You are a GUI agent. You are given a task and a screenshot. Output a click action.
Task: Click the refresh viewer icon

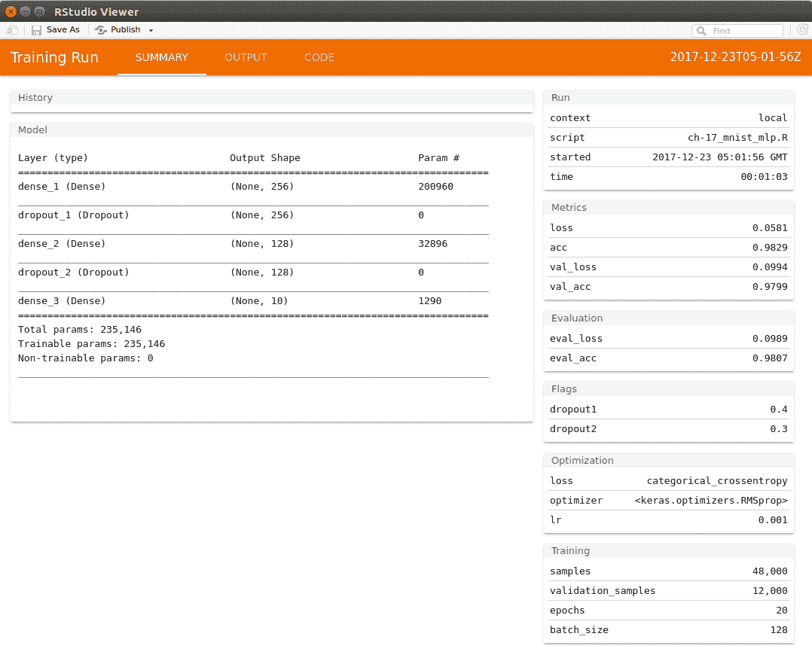(803, 30)
